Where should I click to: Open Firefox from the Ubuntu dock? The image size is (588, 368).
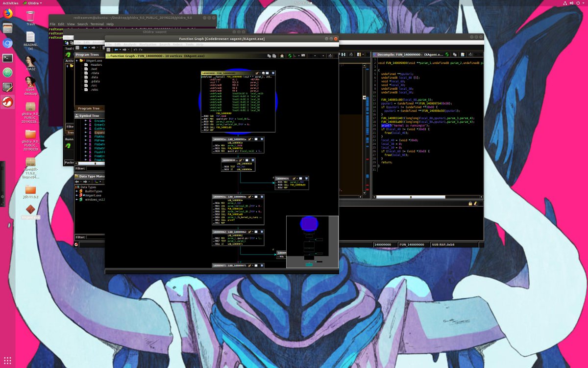(x=8, y=14)
